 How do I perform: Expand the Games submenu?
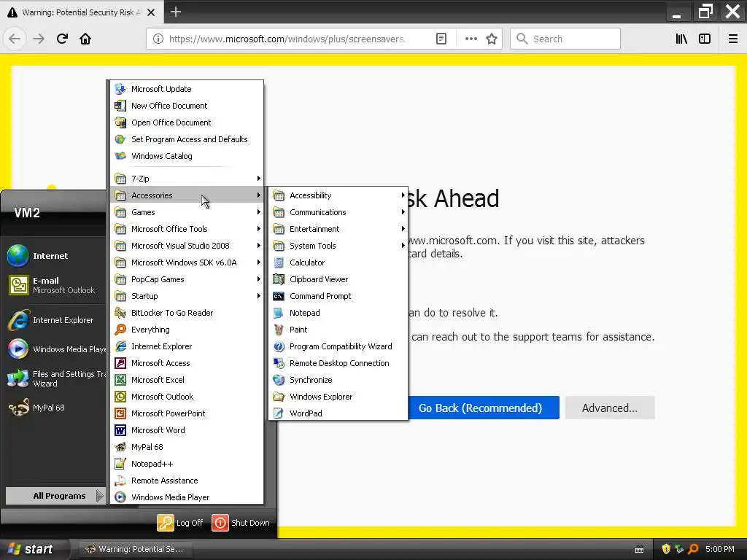point(187,212)
